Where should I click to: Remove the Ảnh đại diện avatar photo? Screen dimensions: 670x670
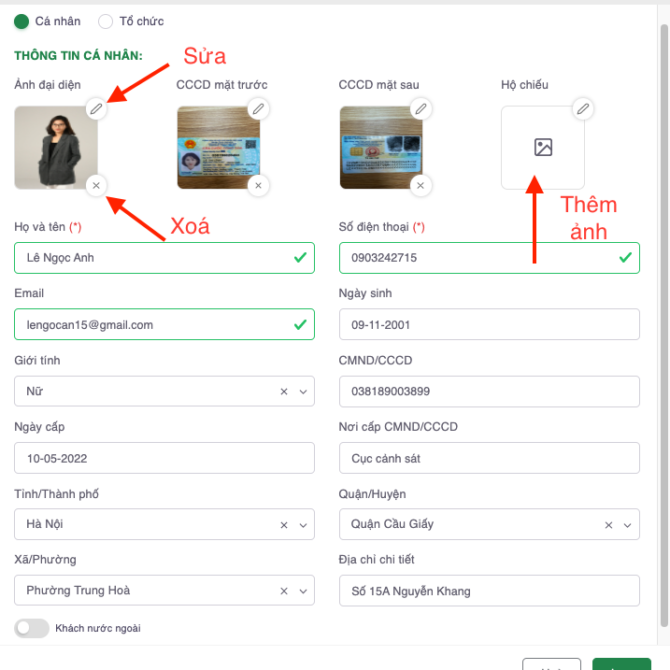(95, 185)
